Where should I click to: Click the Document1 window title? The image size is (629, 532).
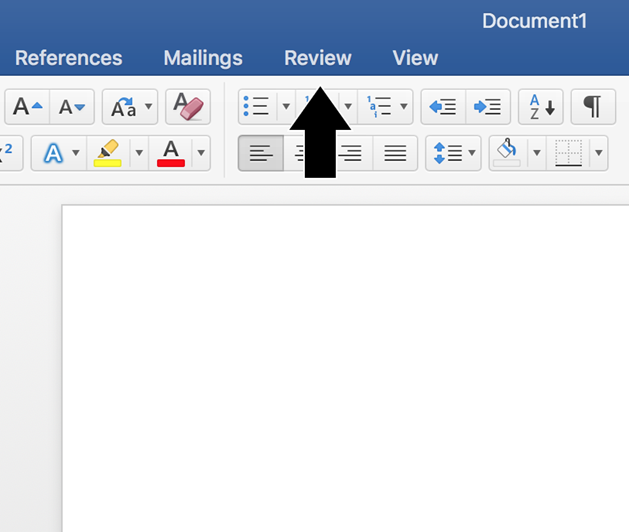[535, 21]
